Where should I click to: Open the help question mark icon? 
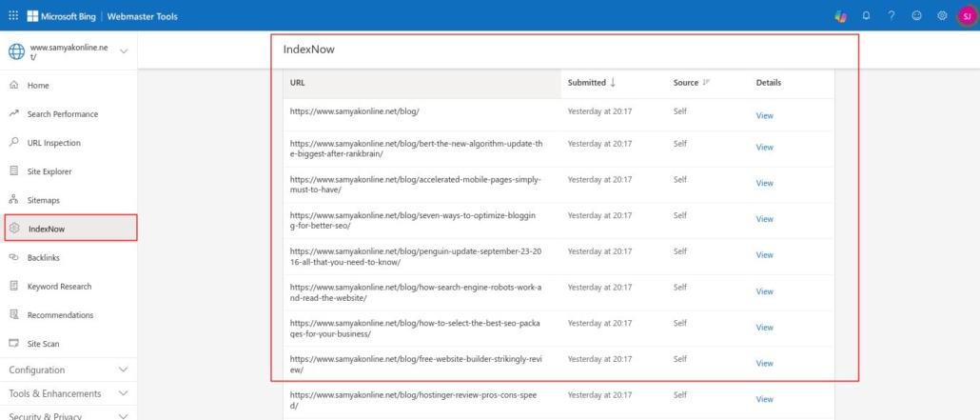892,16
